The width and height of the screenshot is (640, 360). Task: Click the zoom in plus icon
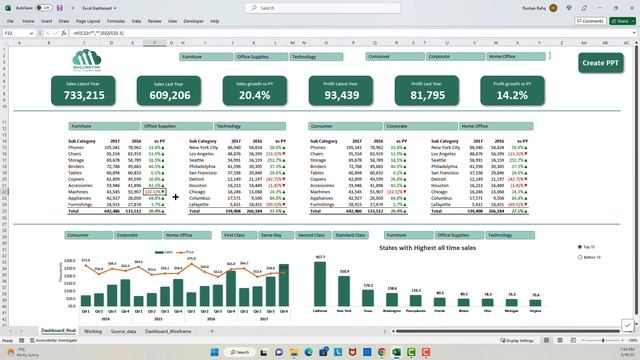pyautogui.click(x=622, y=340)
